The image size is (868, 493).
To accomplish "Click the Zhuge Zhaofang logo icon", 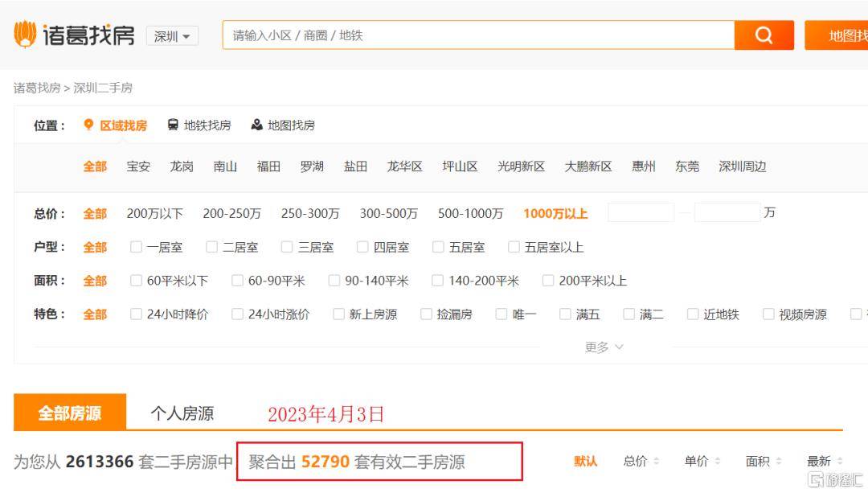I will pos(26,35).
